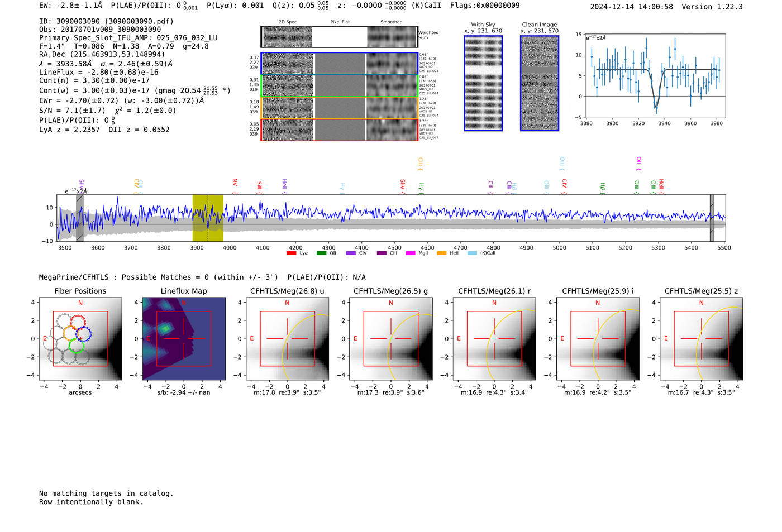Click the orange fiber circle in Fiber Positions
This screenshot has width=782, height=532.
70,333
